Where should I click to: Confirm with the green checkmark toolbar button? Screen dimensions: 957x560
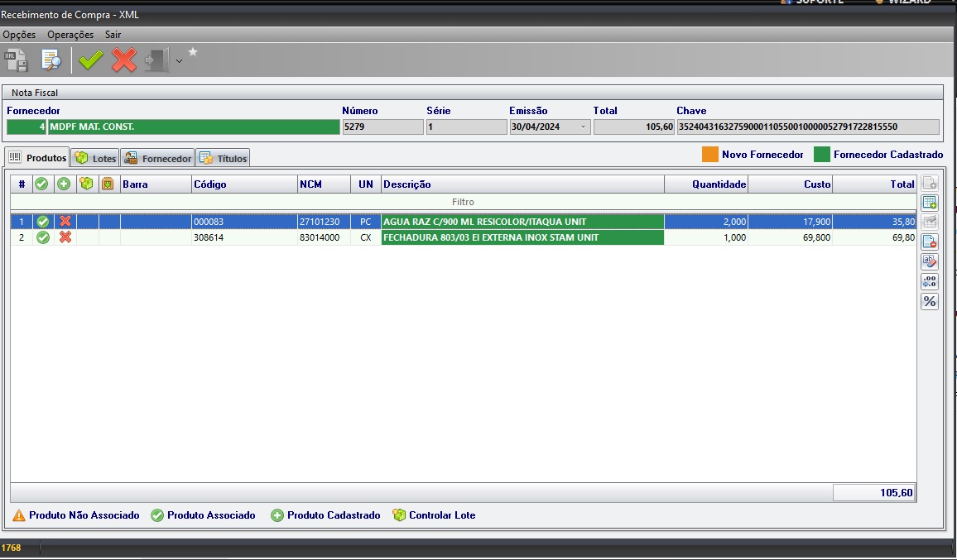[90, 60]
